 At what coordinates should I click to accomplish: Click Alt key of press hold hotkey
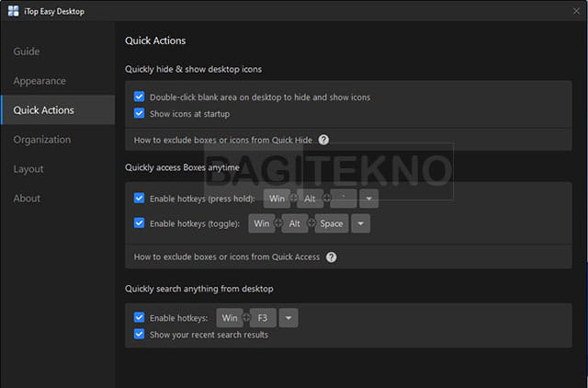click(x=310, y=199)
